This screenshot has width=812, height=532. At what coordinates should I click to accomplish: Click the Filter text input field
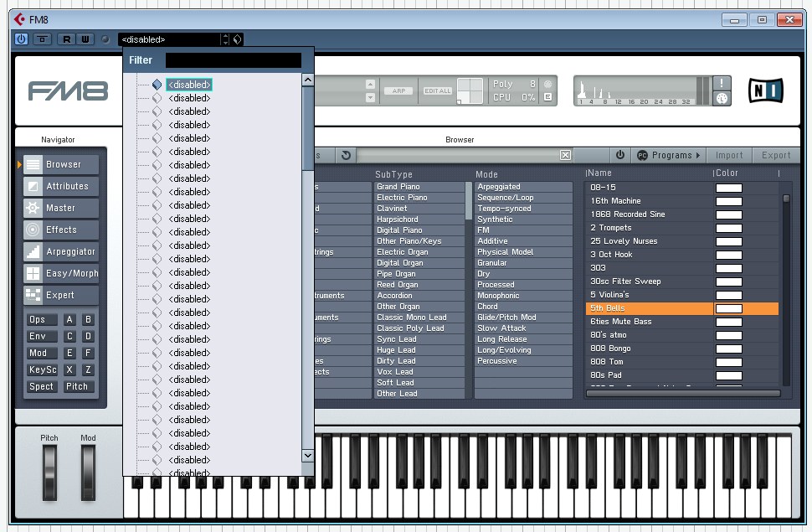pos(233,60)
